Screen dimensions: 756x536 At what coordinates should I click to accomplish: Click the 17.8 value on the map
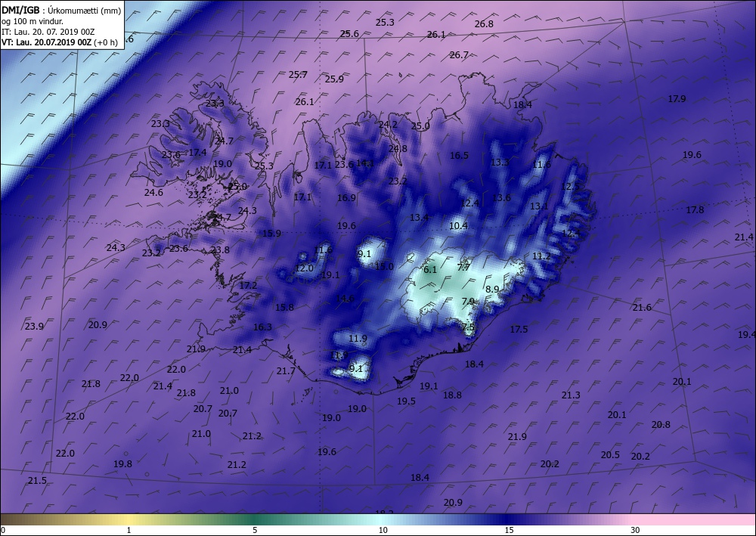coord(695,209)
